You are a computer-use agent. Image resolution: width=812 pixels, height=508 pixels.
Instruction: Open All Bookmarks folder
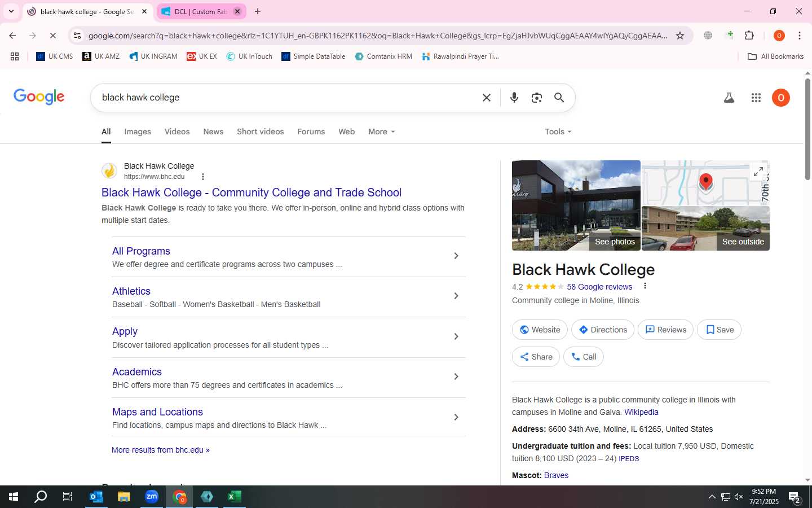776,56
